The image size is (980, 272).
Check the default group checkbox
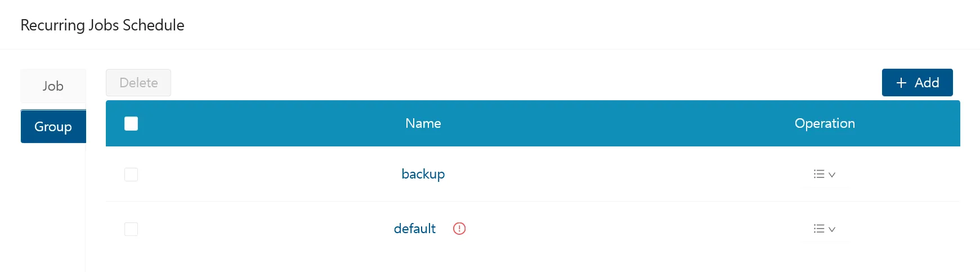[x=131, y=229]
